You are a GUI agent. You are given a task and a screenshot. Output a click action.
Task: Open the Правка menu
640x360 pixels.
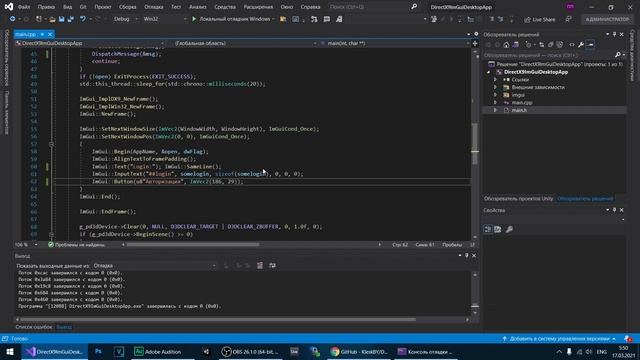(46, 7)
